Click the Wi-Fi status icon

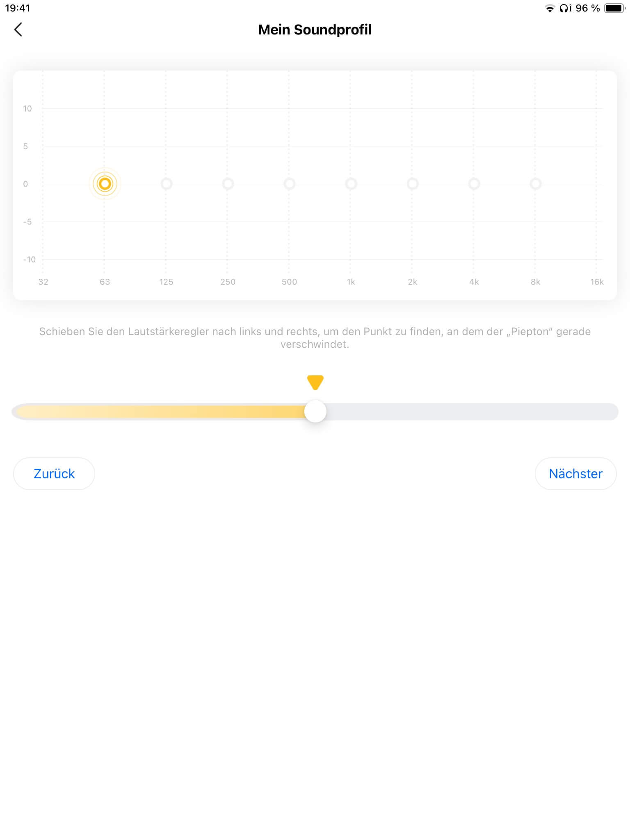point(550,8)
